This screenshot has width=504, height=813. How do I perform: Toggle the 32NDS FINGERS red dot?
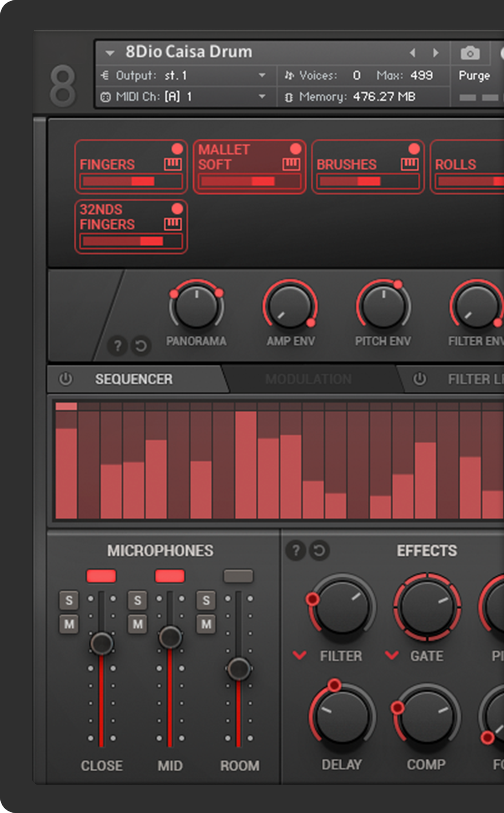(x=177, y=208)
